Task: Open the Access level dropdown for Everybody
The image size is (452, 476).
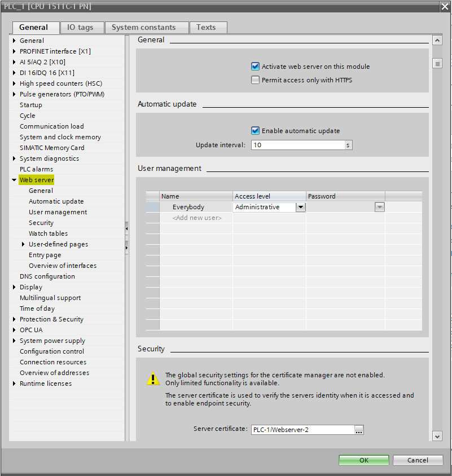Action: tap(301, 207)
